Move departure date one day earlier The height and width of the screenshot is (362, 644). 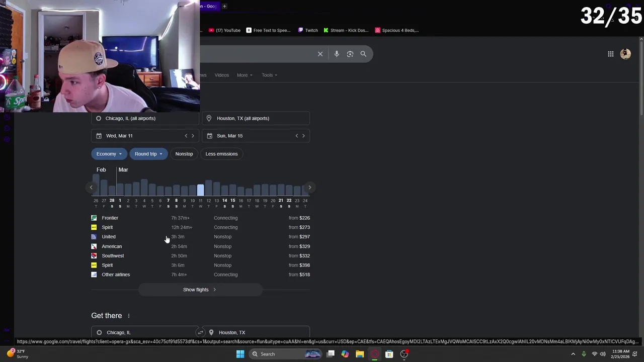[x=186, y=136]
